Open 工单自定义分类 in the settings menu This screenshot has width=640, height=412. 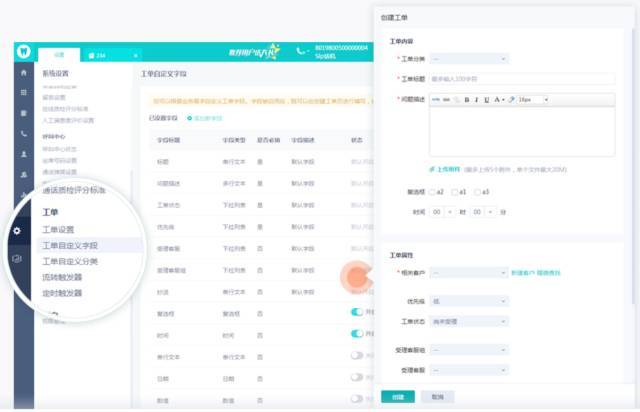pyautogui.click(x=70, y=261)
